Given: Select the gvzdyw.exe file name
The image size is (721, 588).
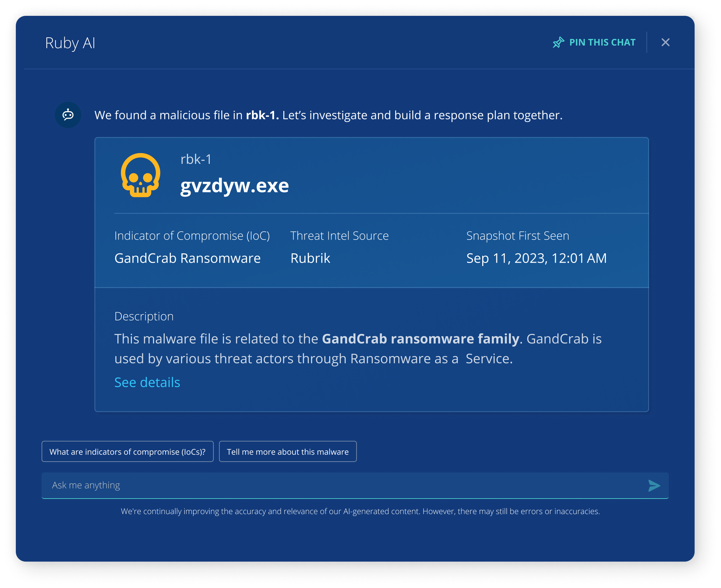Looking at the screenshot, I should 235,186.
